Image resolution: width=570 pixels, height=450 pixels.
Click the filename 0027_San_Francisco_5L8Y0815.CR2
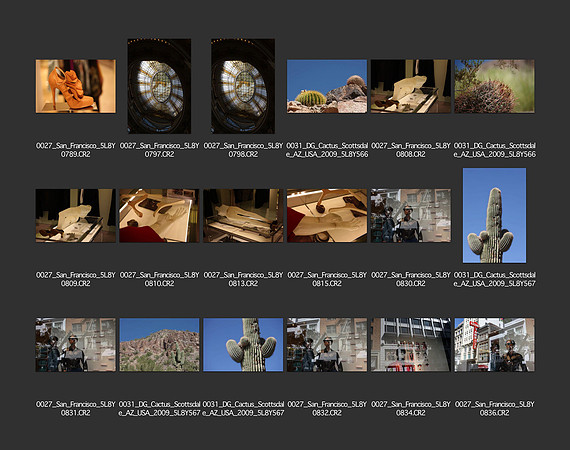coord(327,279)
